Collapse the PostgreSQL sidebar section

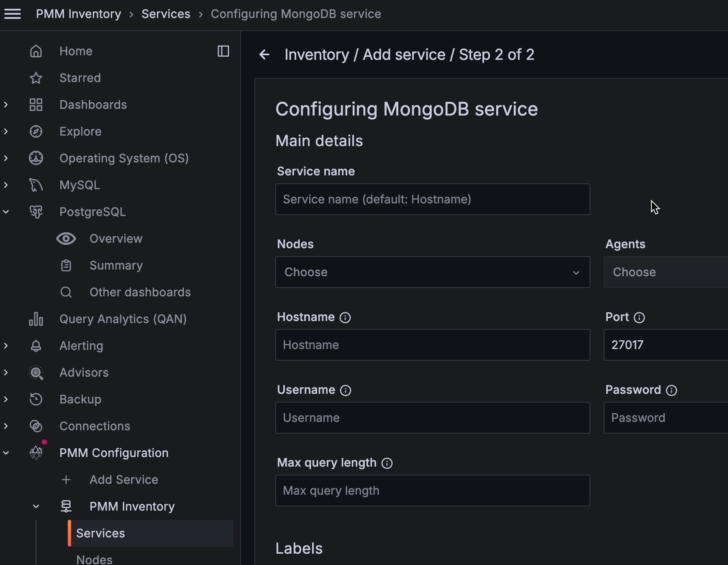point(6,212)
